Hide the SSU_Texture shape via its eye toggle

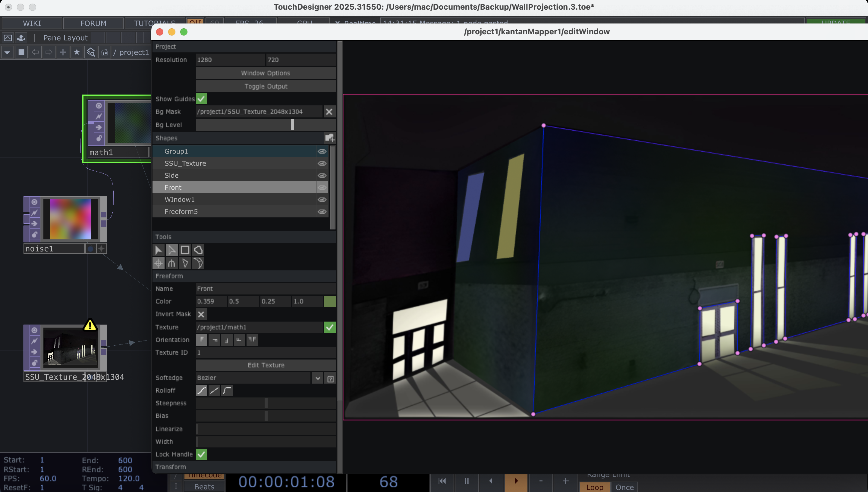coord(322,163)
